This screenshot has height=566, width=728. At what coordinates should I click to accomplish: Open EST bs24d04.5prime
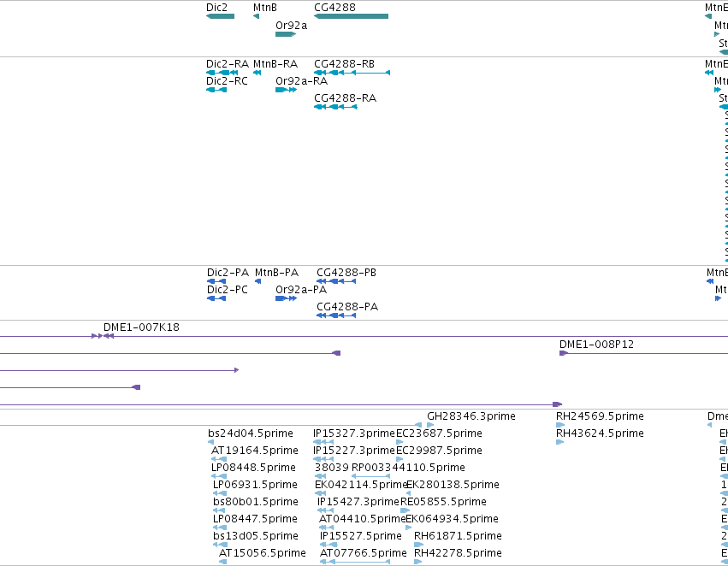tap(251, 433)
